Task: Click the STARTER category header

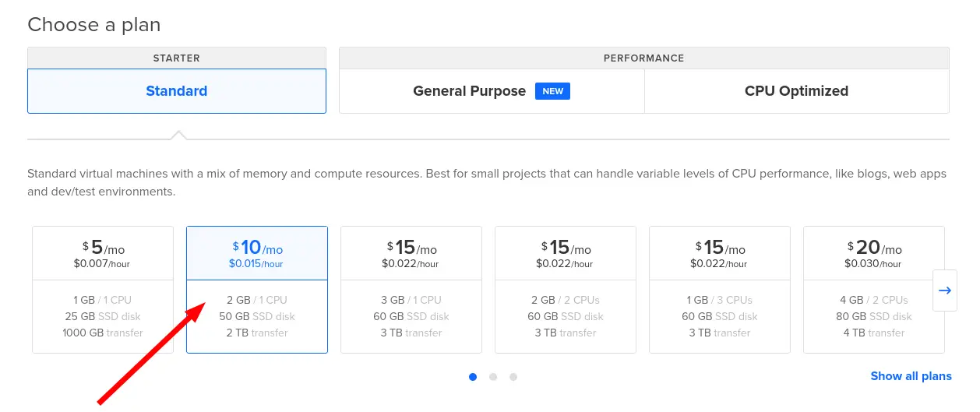Action: tap(177, 58)
